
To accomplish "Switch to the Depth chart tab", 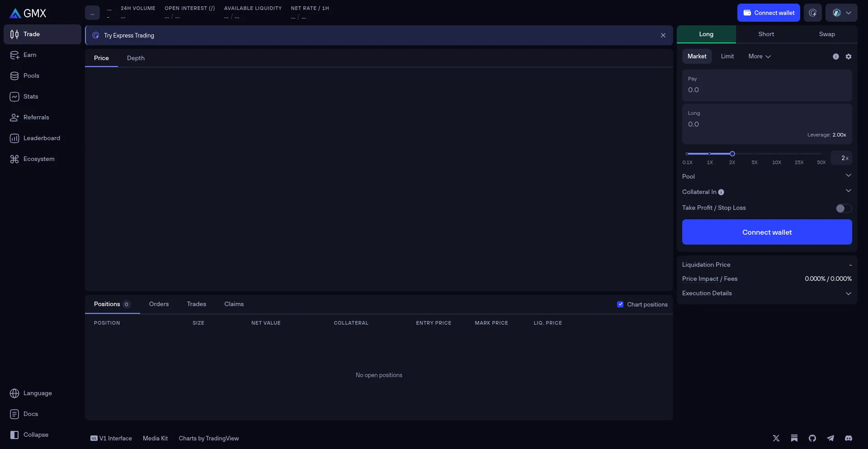I will 136,58.
